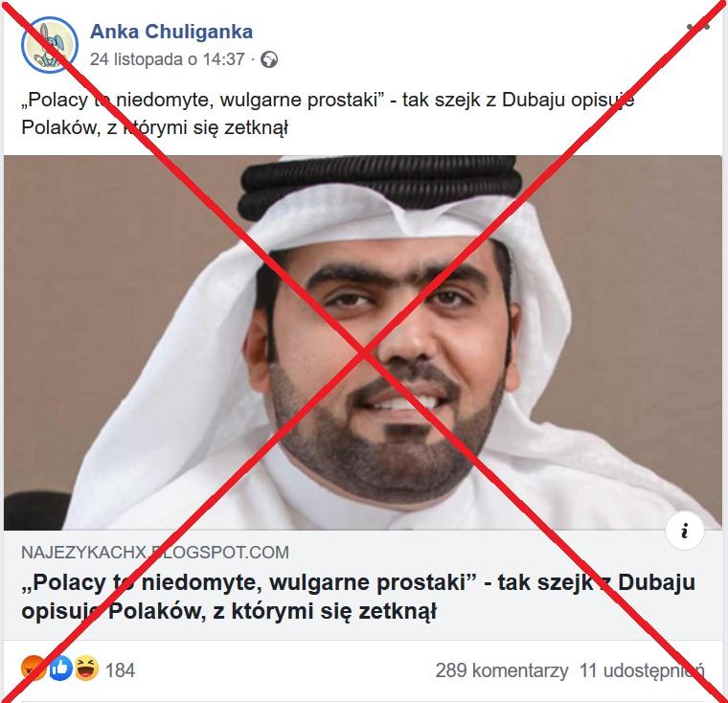
Task: Show the 11 udostępnień shares list
Action: tap(642, 670)
